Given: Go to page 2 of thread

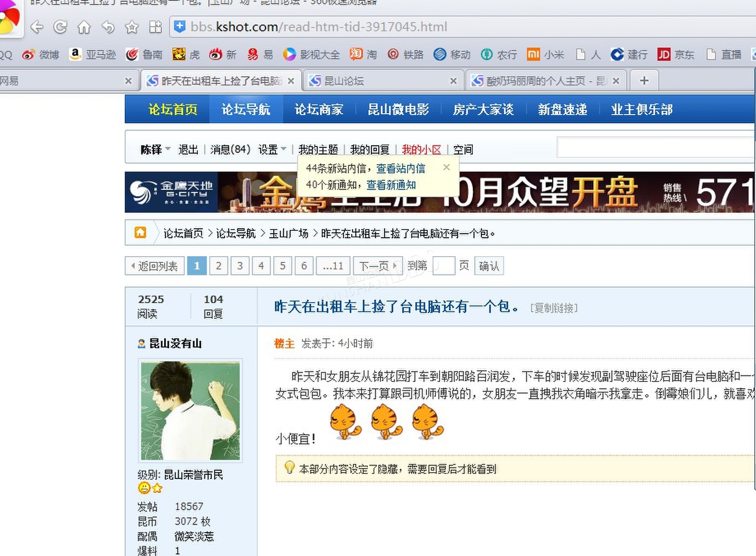Looking at the screenshot, I should click(219, 266).
